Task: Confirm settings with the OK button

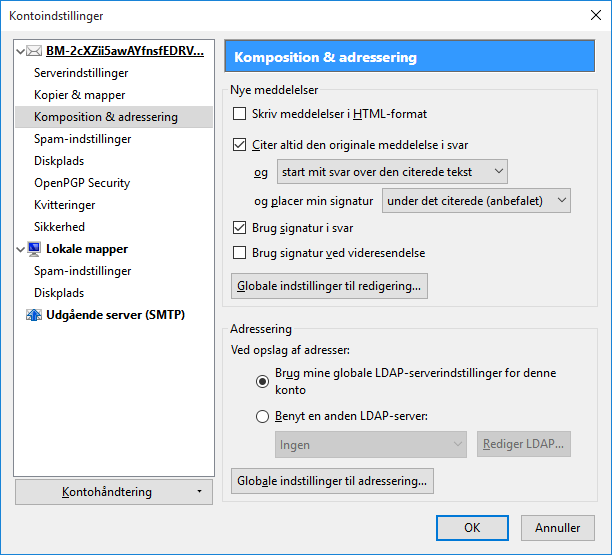Action: click(x=472, y=528)
